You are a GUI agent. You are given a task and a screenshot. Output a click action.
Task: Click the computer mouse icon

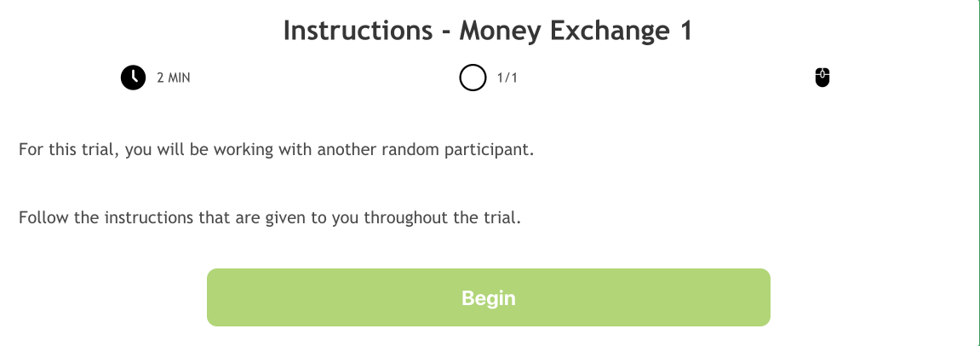pos(822,78)
